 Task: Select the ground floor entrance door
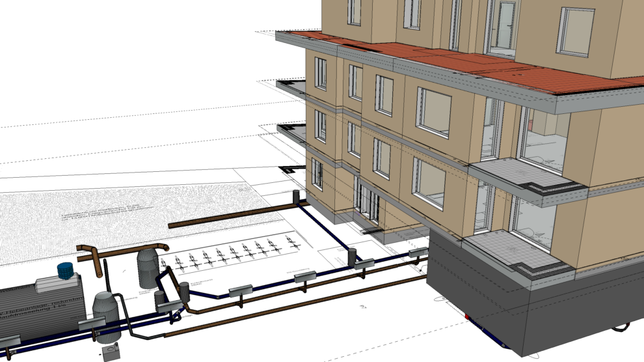(x=368, y=201)
